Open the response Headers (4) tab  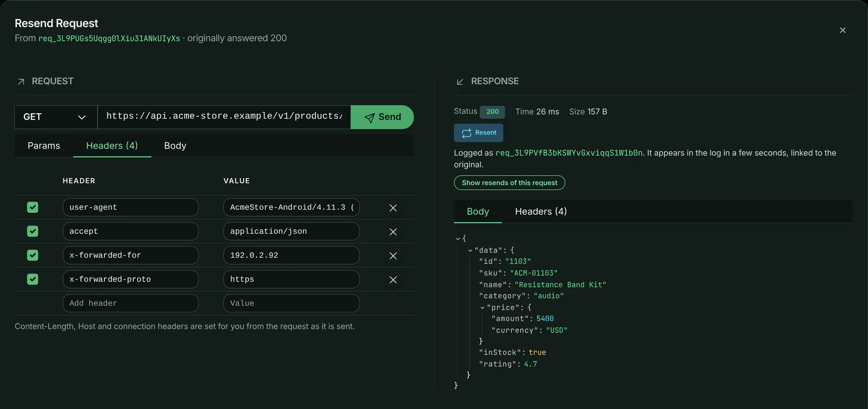[x=541, y=212]
